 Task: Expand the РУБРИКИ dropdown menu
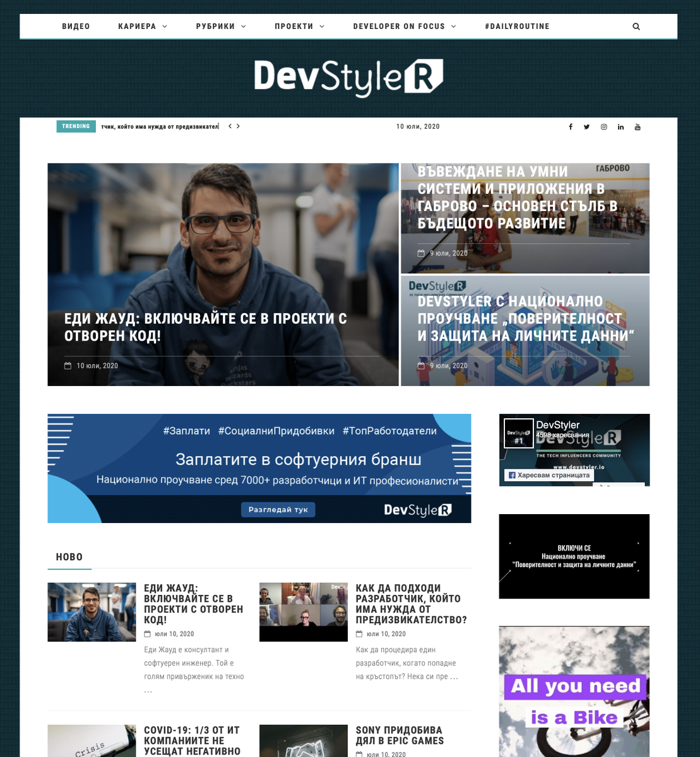(x=221, y=26)
